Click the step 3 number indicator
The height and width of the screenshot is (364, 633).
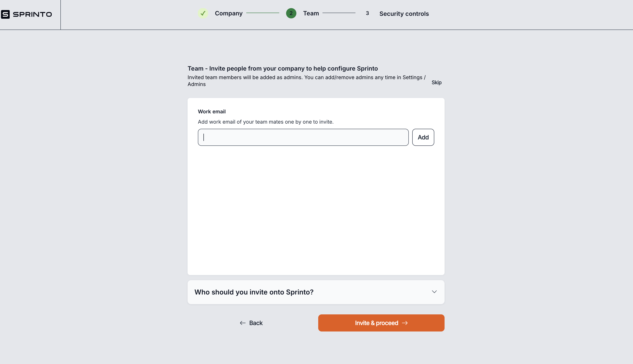click(x=367, y=13)
